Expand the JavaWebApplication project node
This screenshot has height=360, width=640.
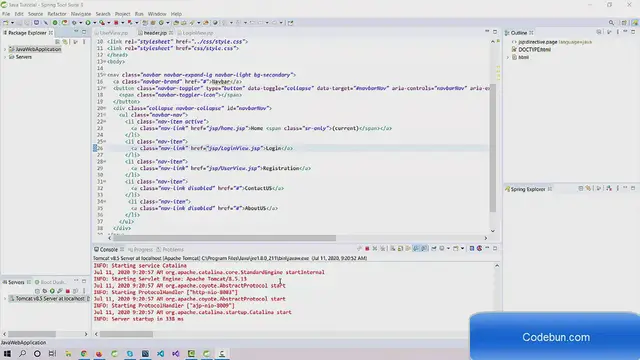click(x=5, y=49)
